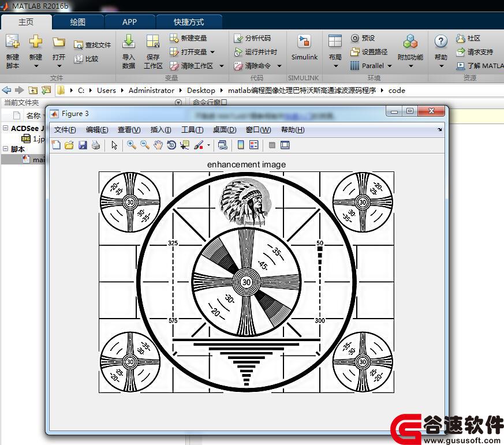Click Save Workspace (保存工作区) icon

(x=152, y=42)
